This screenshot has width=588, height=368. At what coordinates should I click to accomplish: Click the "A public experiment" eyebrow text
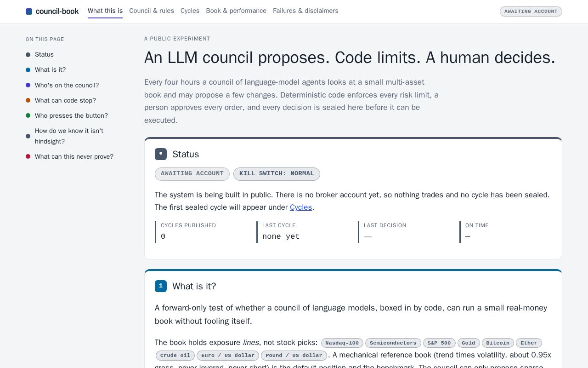pyautogui.click(x=177, y=39)
